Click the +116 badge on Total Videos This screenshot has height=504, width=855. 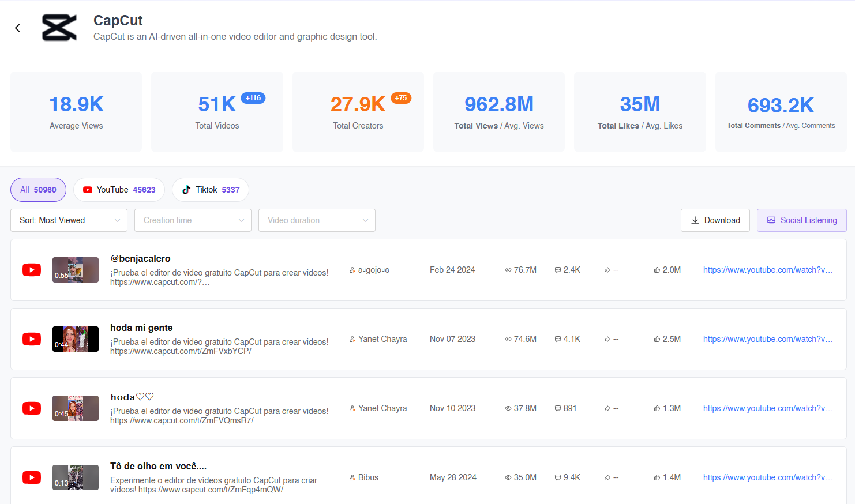[253, 98]
